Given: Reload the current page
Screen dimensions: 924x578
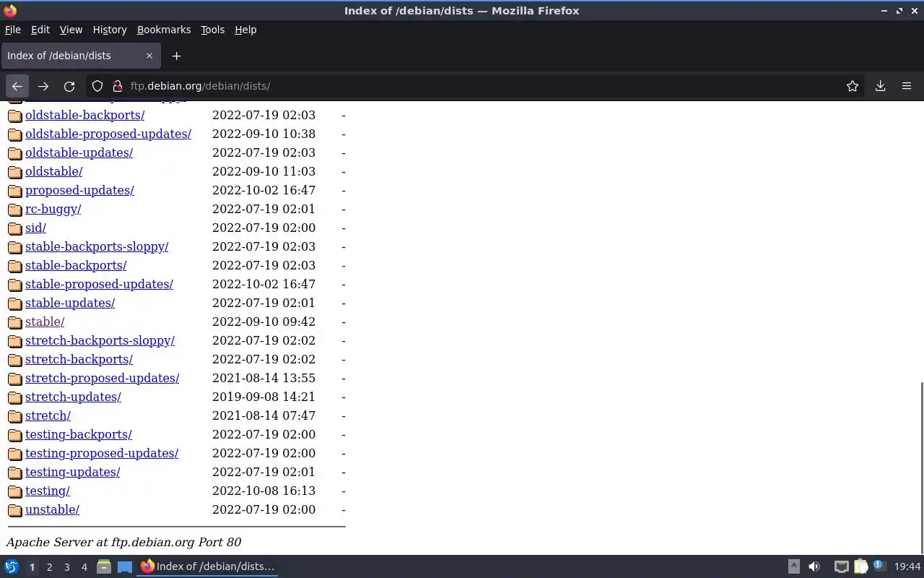Looking at the screenshot, I should click(x=69, y=86).
